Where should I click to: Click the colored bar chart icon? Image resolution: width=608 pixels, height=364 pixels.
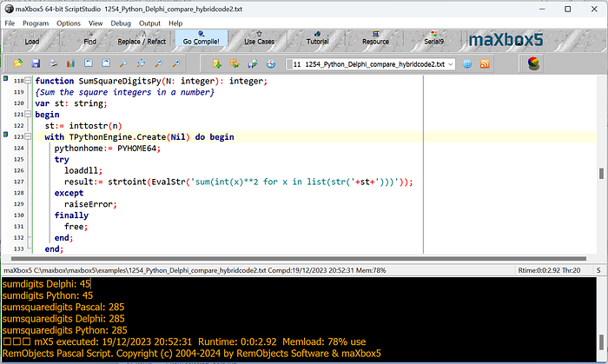point(70,63)
